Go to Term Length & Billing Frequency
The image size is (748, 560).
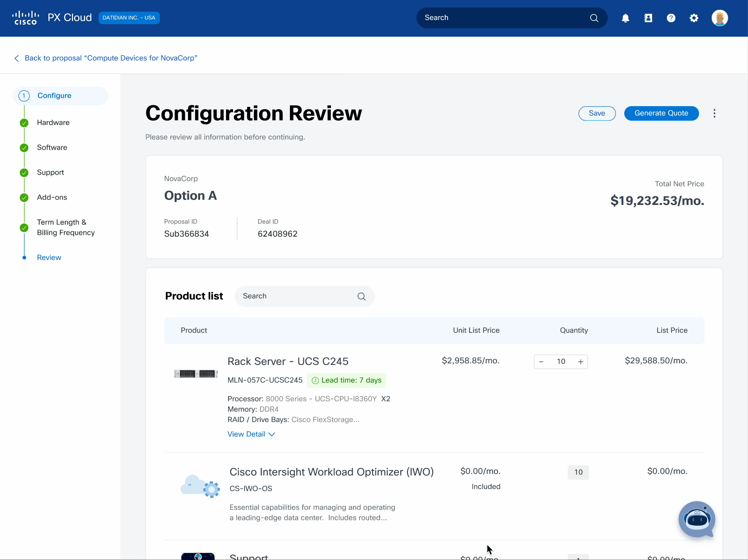click(x=66, y=228)
